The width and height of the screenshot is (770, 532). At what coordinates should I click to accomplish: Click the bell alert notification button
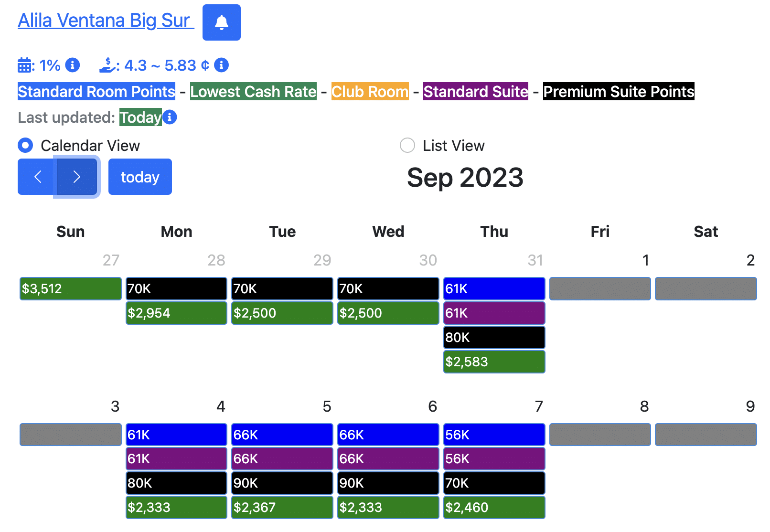(221, 22)
